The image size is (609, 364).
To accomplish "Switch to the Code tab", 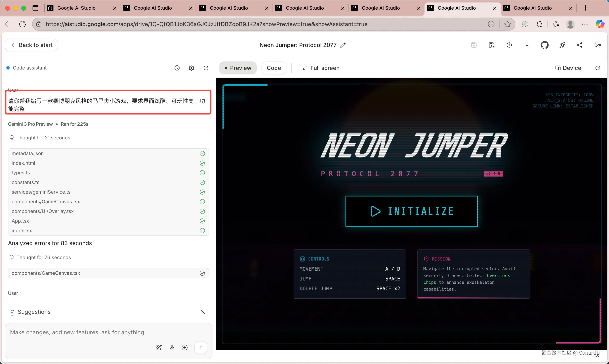I will point(274,68).
